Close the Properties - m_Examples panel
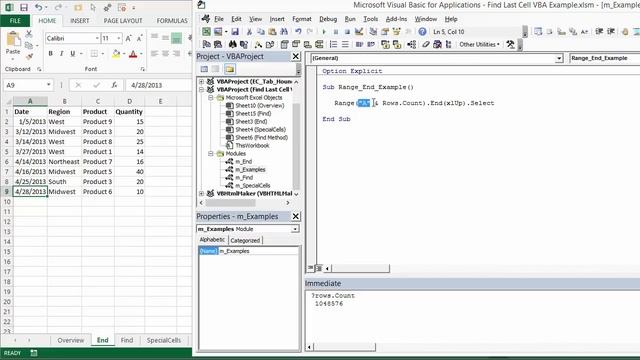 (x=296, y=216)
